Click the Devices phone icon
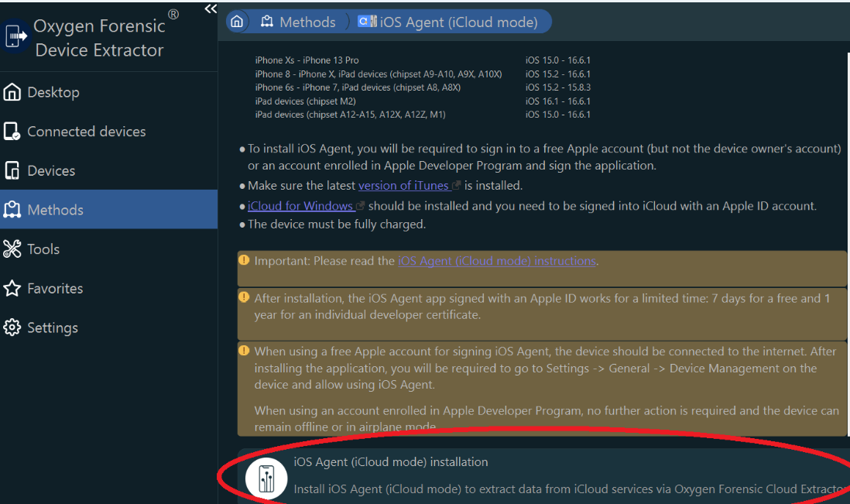This screenshot has width=850, height=504. [x=12, y=170]
